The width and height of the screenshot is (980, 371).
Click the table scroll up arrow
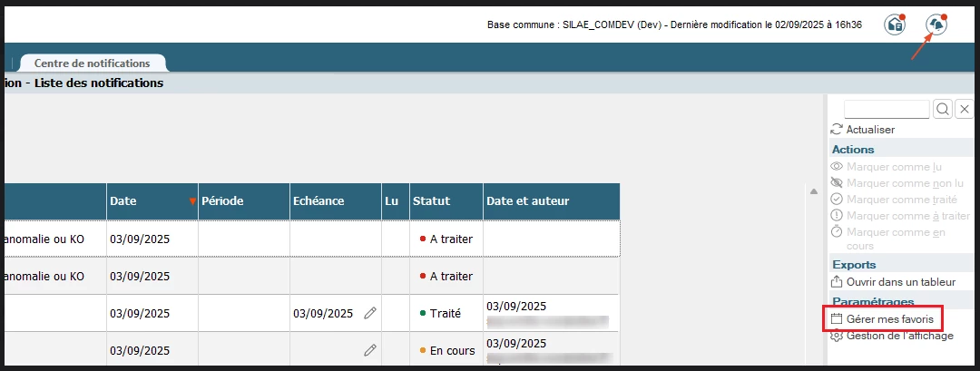814,191
